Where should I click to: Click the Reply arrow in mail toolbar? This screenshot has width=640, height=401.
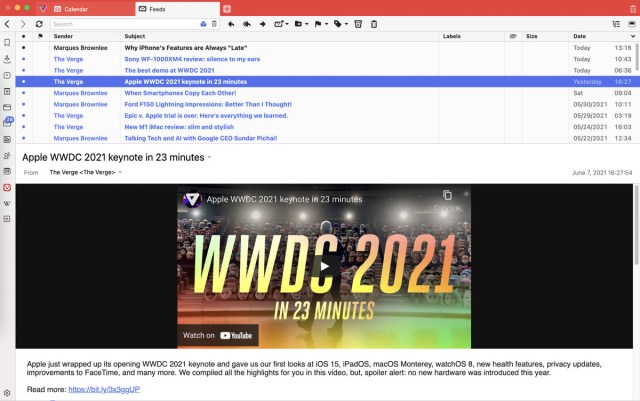tap(231, 24)
